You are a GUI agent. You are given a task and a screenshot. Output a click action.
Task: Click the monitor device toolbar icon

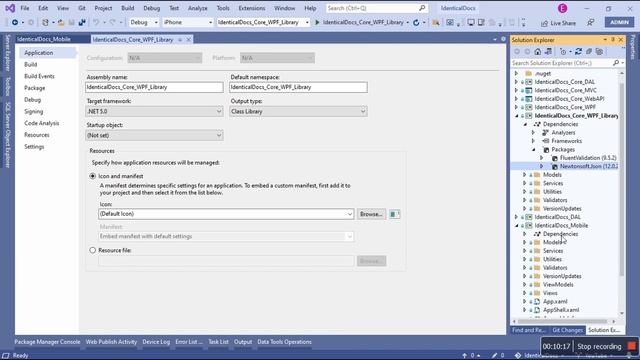point(471,22)
